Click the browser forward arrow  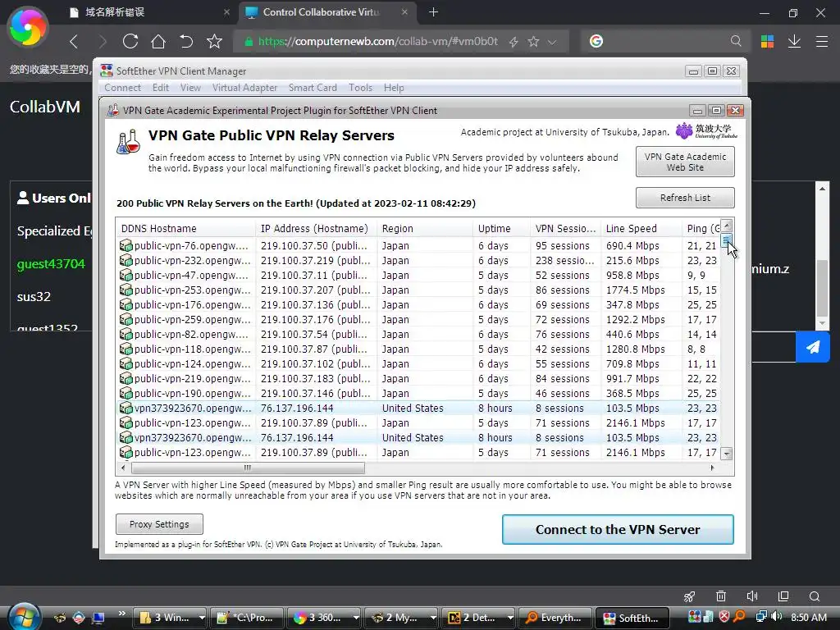(103, 41)
